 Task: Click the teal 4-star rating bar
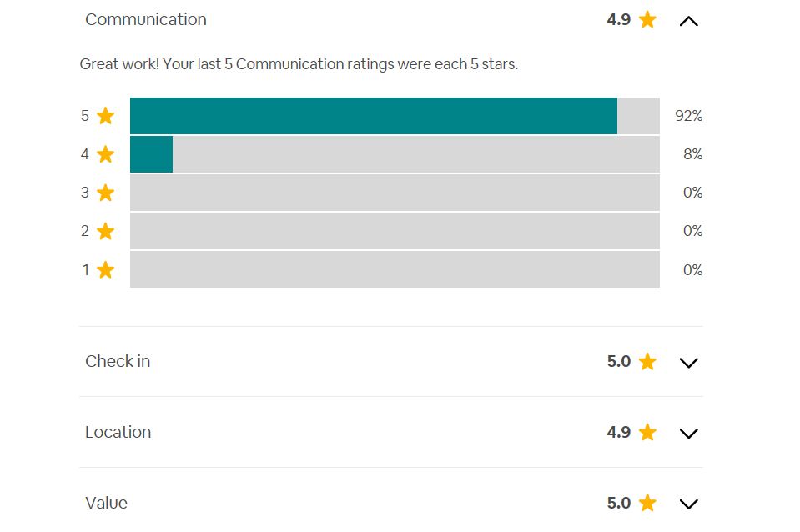point(152,154)
